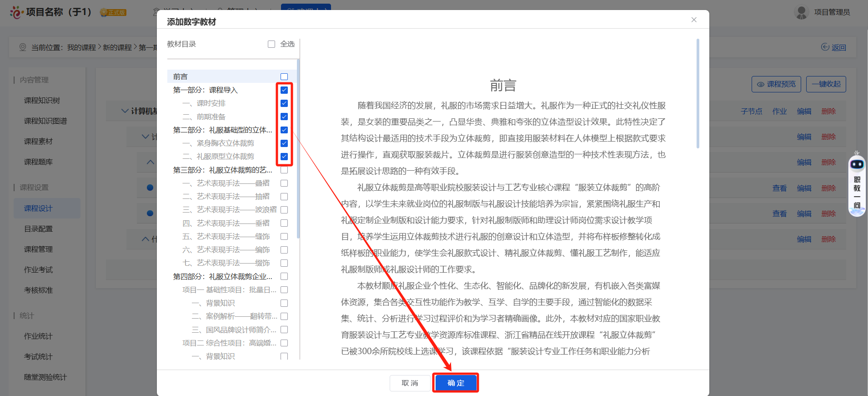Check the 前言 chapter checkbox
The height and width of the screenshot is (396, 868).
[284, 77]
